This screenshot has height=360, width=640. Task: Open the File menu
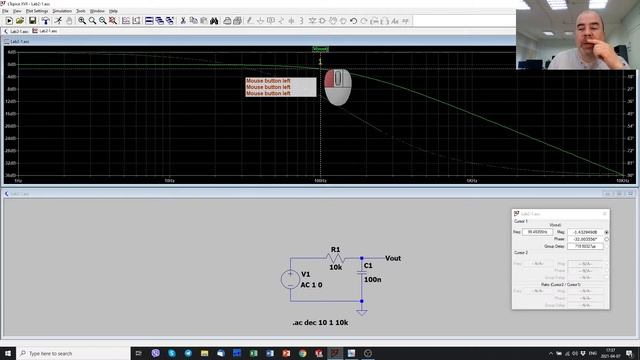[x=5, y=11]
